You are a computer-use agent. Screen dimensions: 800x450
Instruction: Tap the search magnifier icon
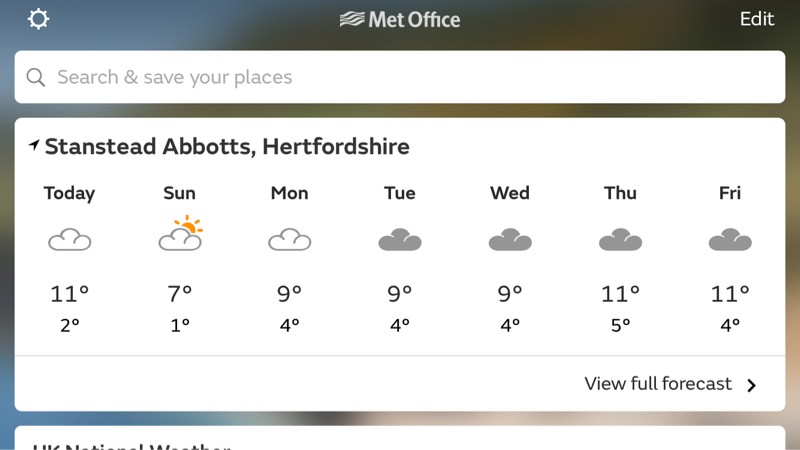click(36, 77)
